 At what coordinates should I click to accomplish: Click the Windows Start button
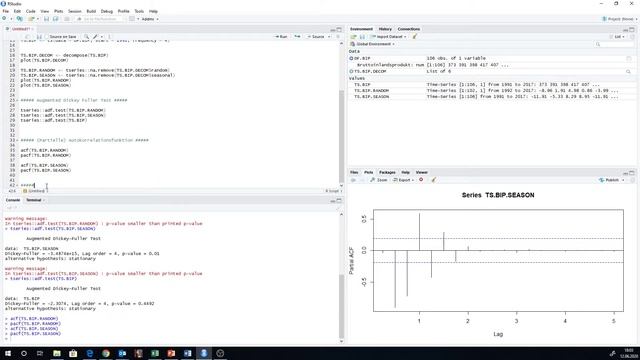click(7, 353)
